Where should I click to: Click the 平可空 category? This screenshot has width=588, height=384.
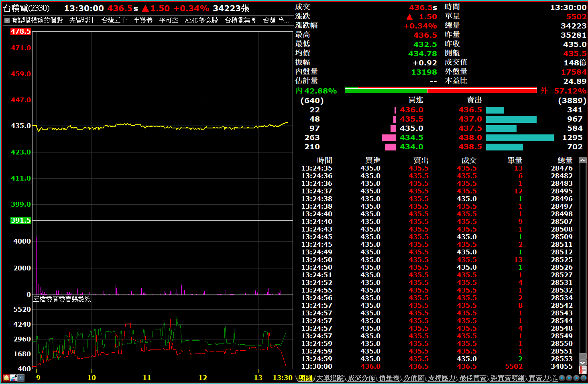point(169,20)
